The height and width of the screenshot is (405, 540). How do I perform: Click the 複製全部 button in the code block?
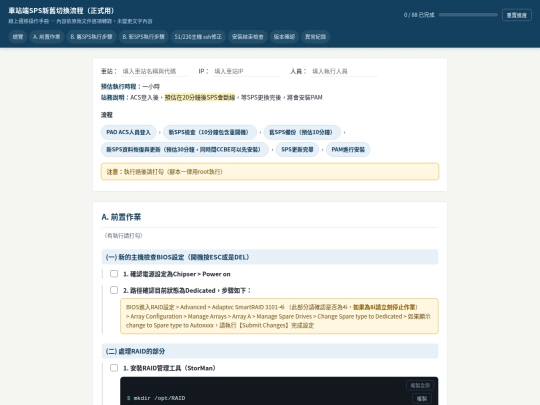point(420,385)
